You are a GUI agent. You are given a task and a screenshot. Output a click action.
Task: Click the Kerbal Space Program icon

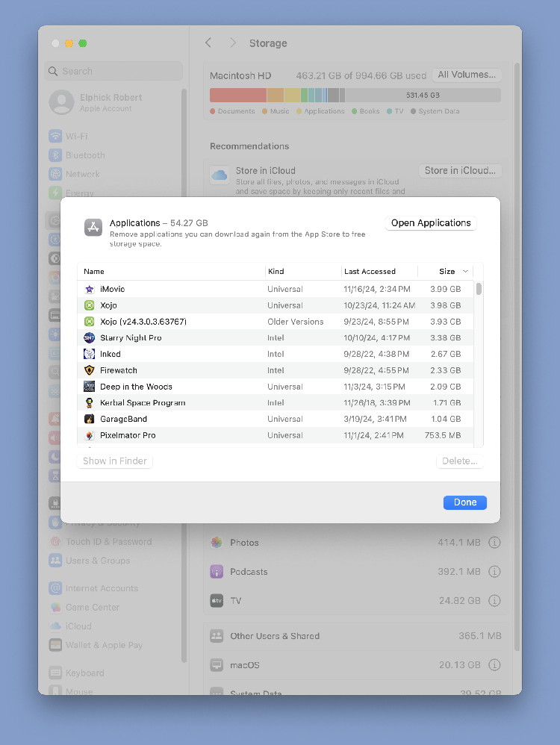[90, 402]
